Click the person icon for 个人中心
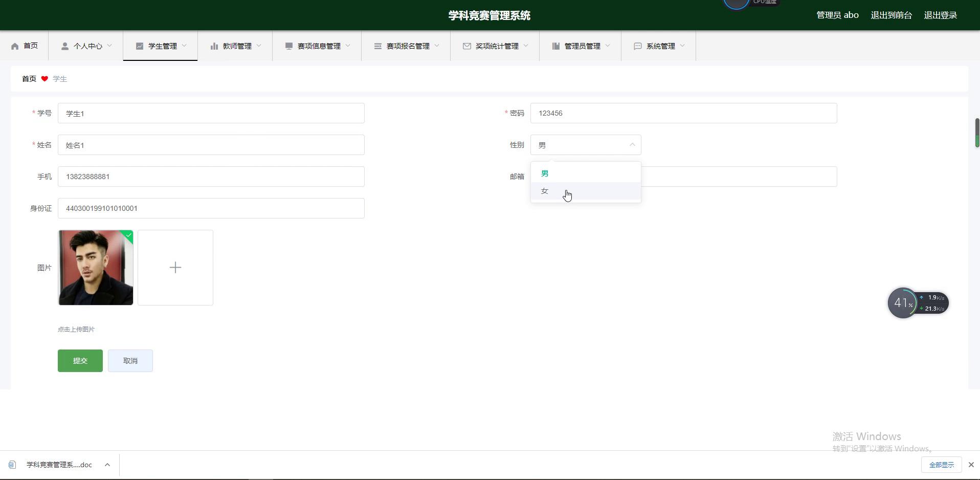Viewport: 980px width, 480px height. click(65, 46)
